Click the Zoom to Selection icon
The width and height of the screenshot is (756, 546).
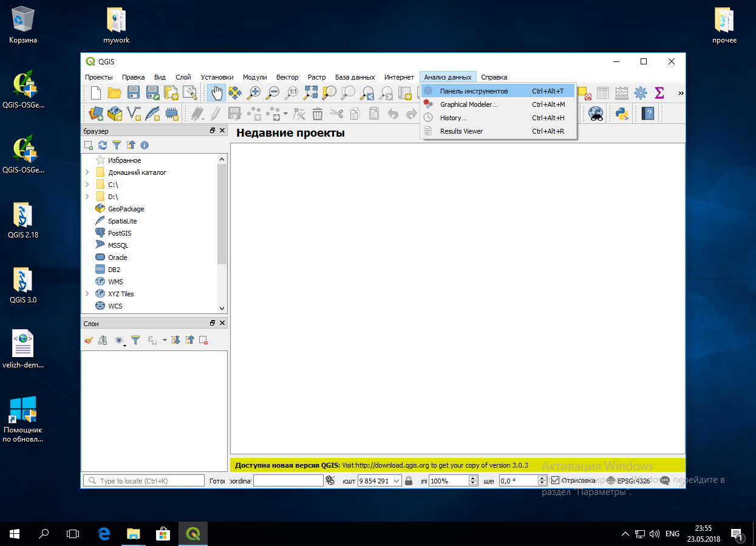pos(329,93)
